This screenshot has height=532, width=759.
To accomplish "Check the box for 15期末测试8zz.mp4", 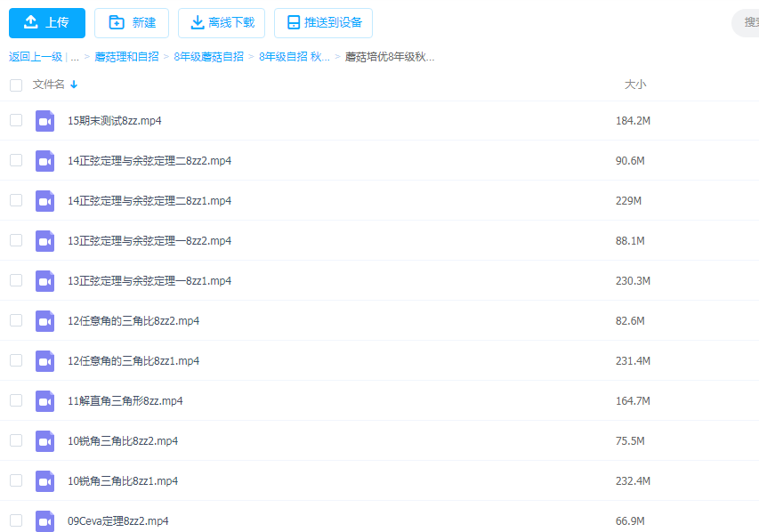I will click(16, 120).
